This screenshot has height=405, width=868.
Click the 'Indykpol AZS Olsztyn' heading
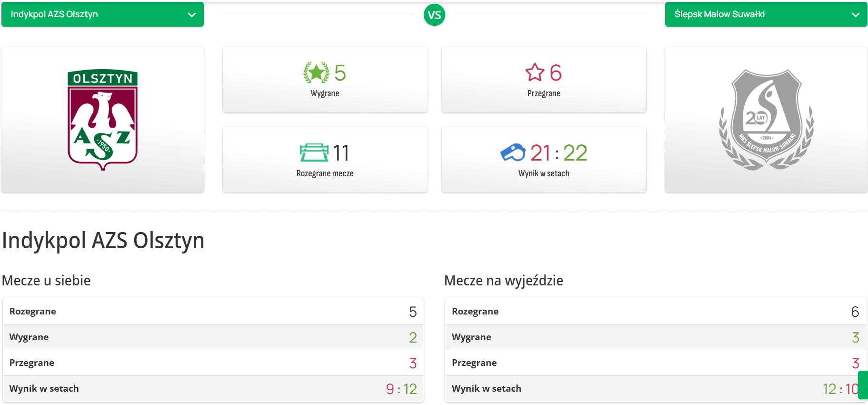pyautogui.click(x=103, y=241)
